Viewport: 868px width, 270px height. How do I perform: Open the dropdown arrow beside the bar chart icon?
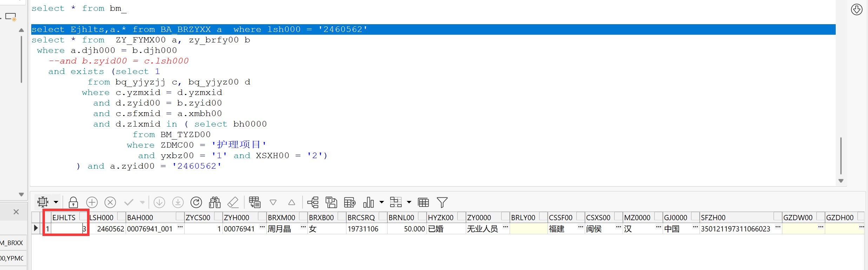pyautogui.click(x=382, y=202)
